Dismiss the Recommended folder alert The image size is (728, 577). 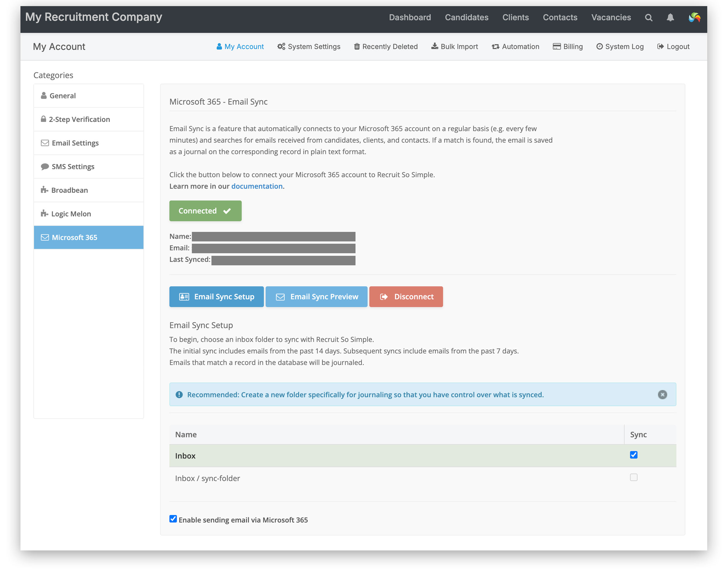pyautogui.click(x=662, y=394)
